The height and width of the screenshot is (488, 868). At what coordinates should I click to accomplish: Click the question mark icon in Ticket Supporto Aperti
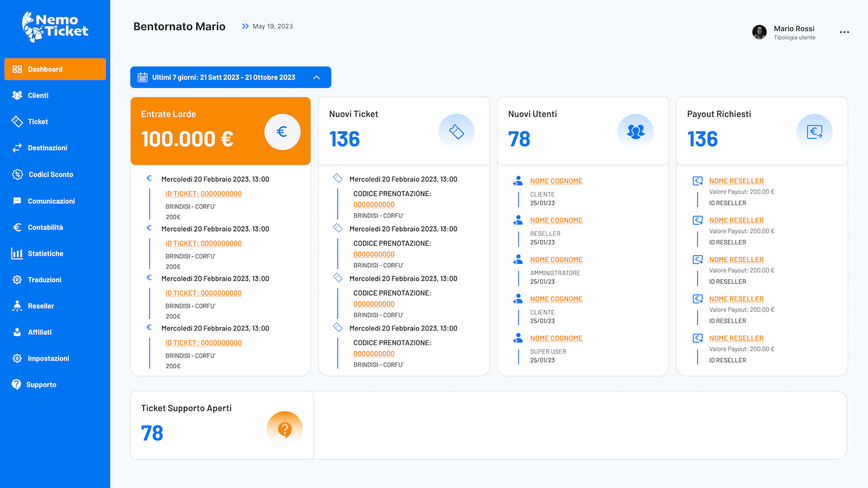(x=285, y=429)
